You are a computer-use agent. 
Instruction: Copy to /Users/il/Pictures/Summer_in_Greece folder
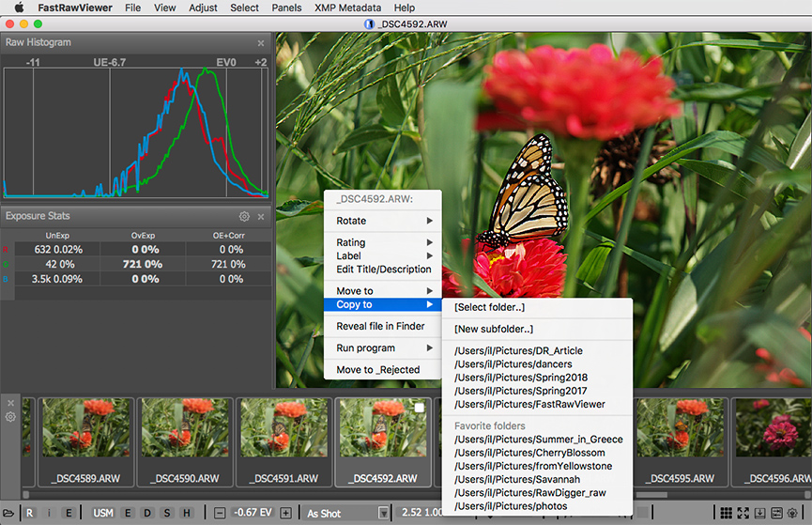[x=538, y=440]
